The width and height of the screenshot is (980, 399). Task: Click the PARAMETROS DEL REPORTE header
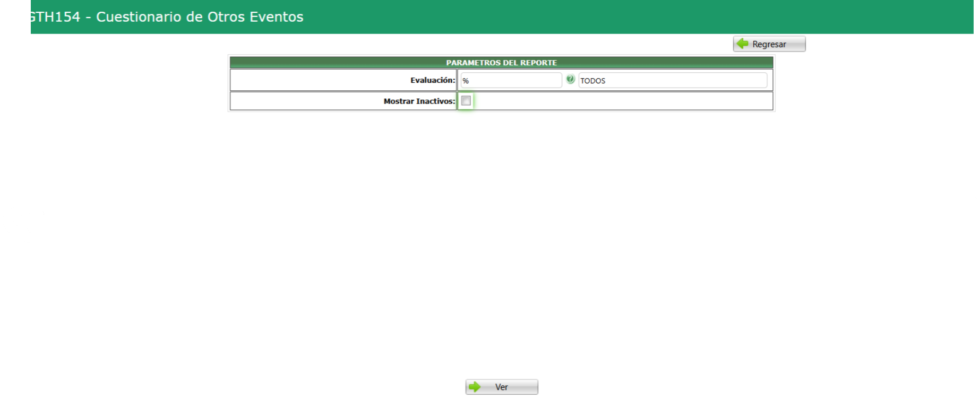(501, 63)
